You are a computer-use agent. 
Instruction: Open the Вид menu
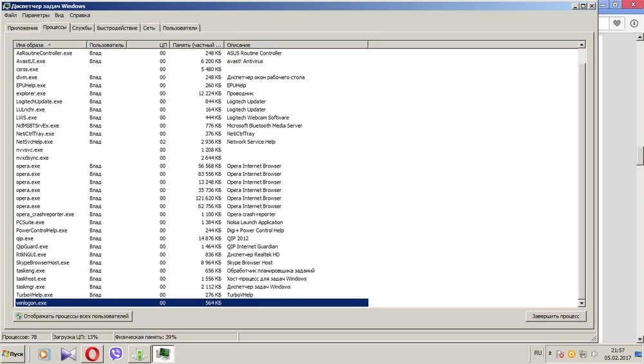point(59,15)
